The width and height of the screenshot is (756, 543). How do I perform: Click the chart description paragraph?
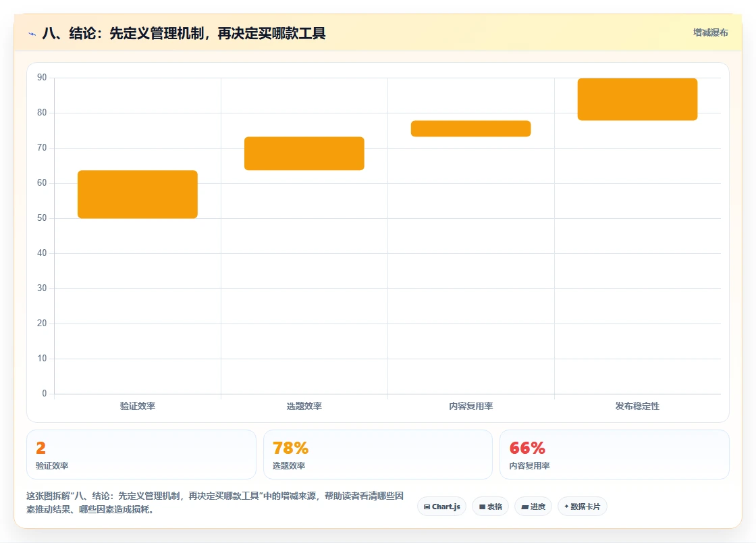215,502
